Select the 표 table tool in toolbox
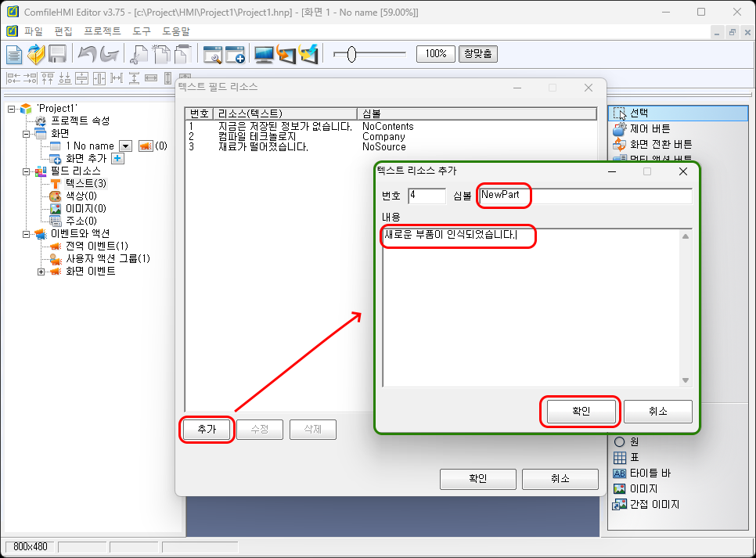Screen dimensions: 756x558 [x=634, y=458]
